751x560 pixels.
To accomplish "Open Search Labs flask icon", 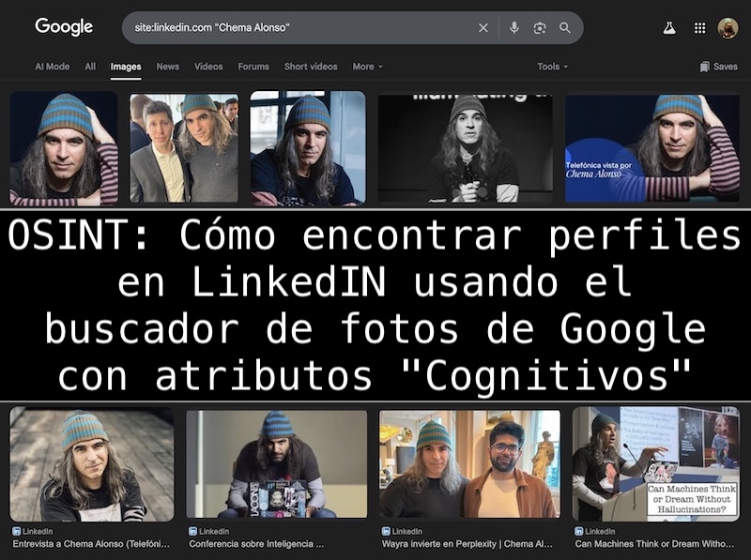I will click(669, 28).
